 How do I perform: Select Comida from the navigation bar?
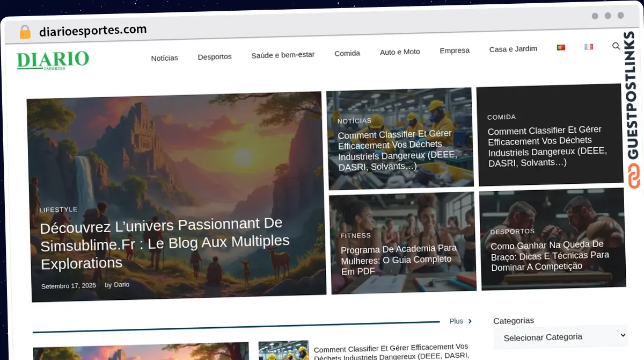pos(347,53)
